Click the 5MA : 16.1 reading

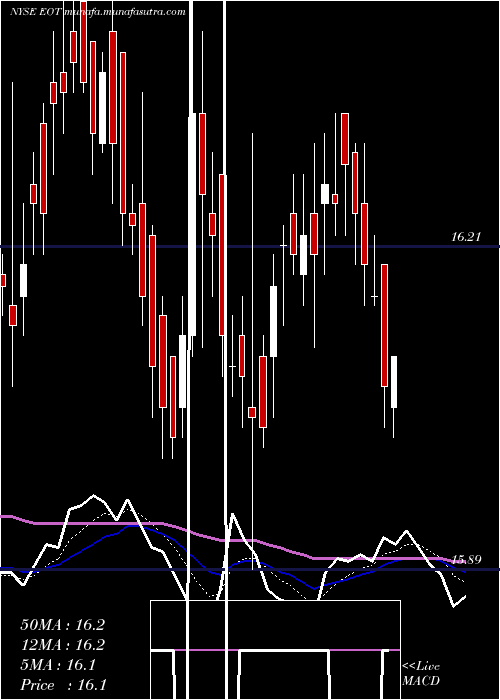coord(58,665)
